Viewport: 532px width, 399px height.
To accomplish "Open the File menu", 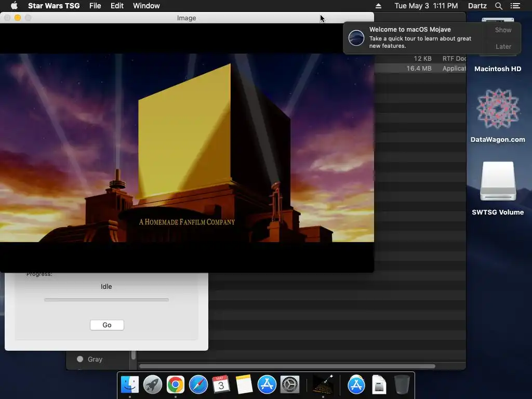I will 95,6.
